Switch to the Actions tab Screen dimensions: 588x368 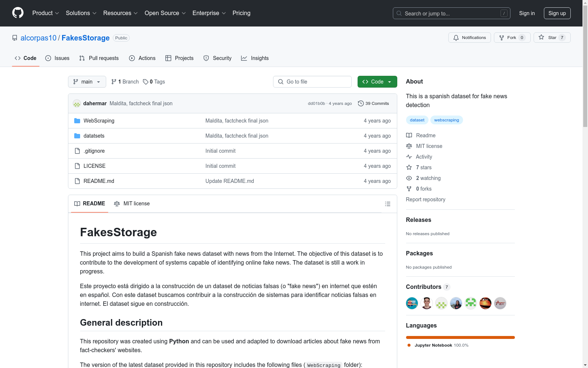(x=142, y=58)
